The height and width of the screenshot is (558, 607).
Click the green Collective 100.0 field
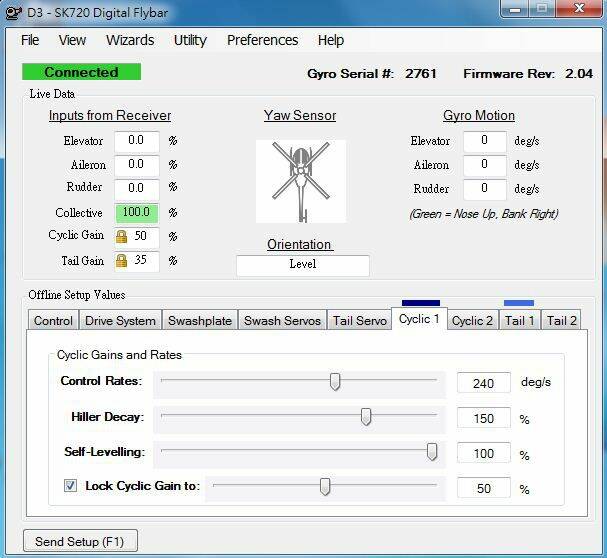pos(137,213)
